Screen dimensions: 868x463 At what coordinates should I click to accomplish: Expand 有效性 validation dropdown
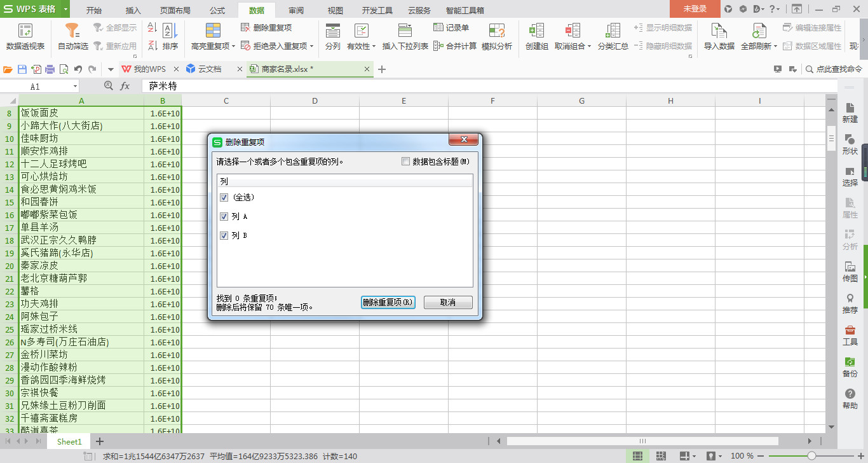374,46
